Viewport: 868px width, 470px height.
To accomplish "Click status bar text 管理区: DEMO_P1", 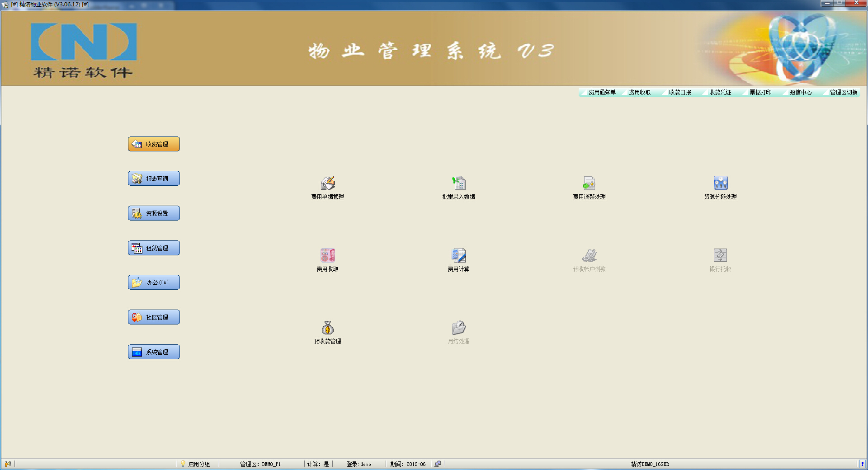I will [x=260, y=464].
